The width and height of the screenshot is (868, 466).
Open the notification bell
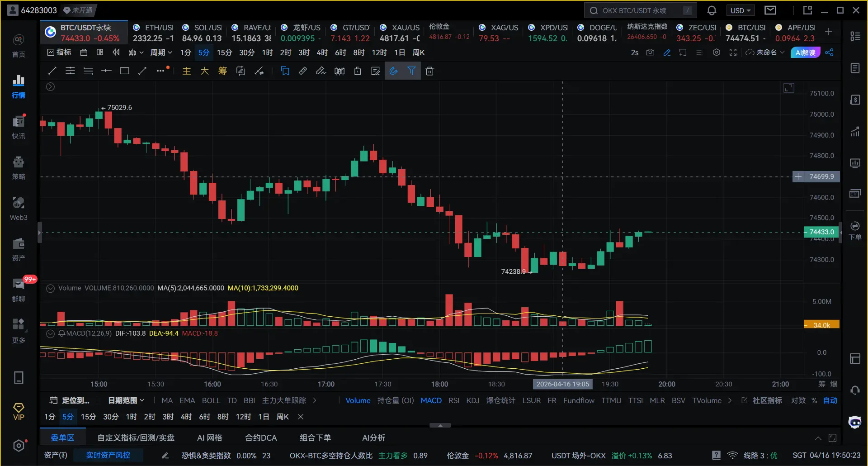[712, 10]
